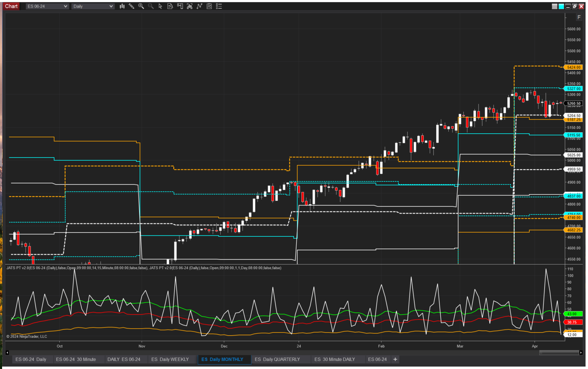Open the instrument selector showing ES 06-24
The height and width of the screenshot is (369, 588).
coord(47,6)
